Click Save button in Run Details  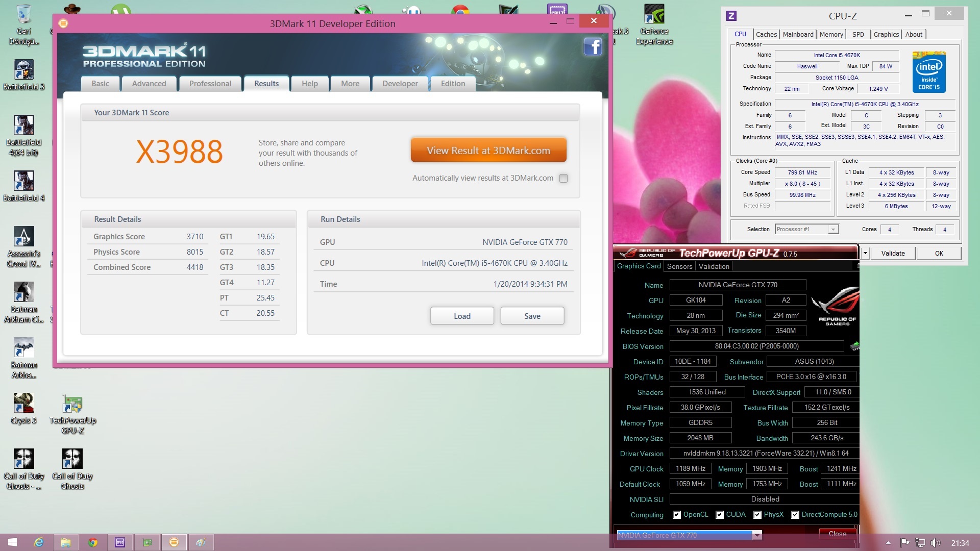pyautogui.click(x=532, y=316)
